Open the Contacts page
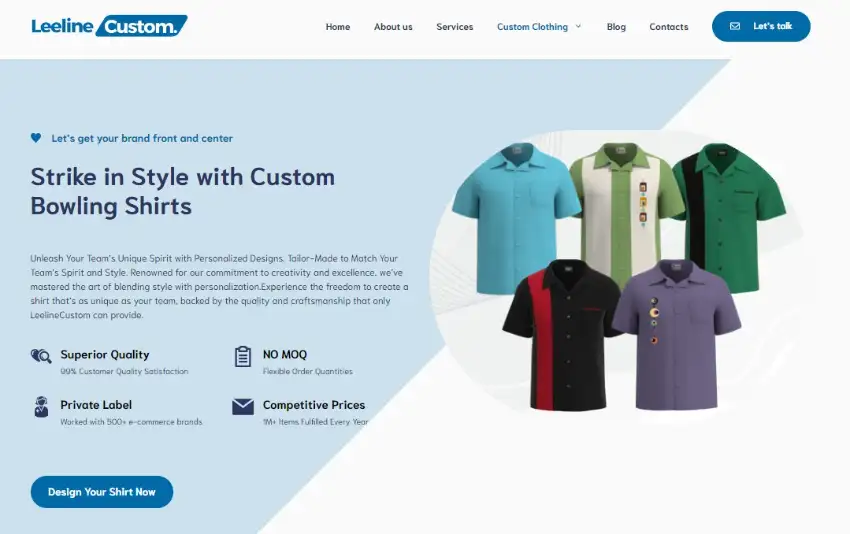 (668, 27)
